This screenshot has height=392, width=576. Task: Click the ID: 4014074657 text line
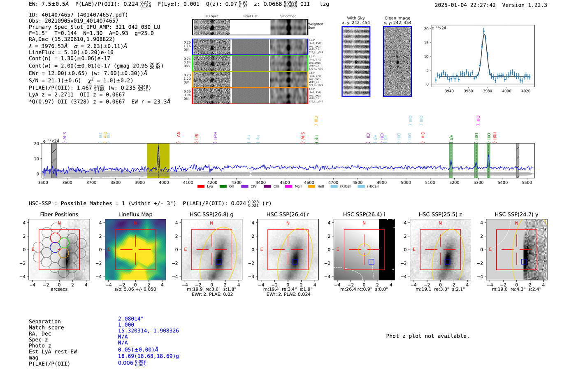point(78,15)
